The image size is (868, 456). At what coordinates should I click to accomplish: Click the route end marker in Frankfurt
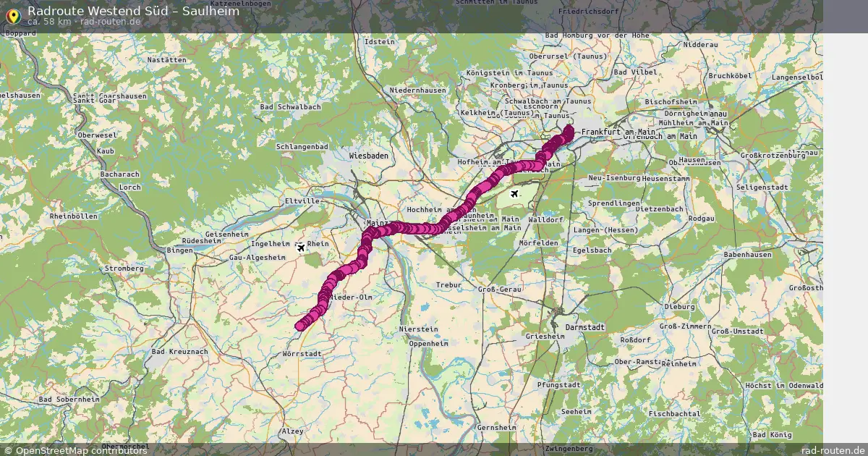[569, 130]
